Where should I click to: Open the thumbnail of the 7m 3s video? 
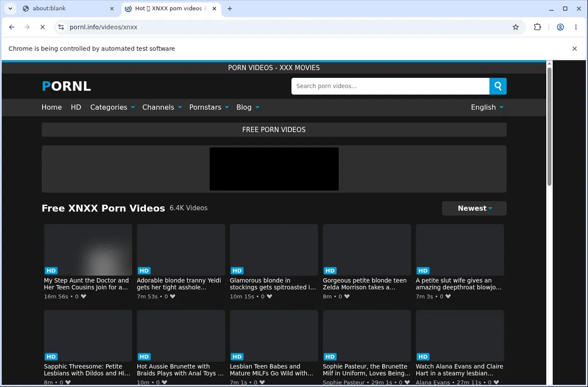460,250
